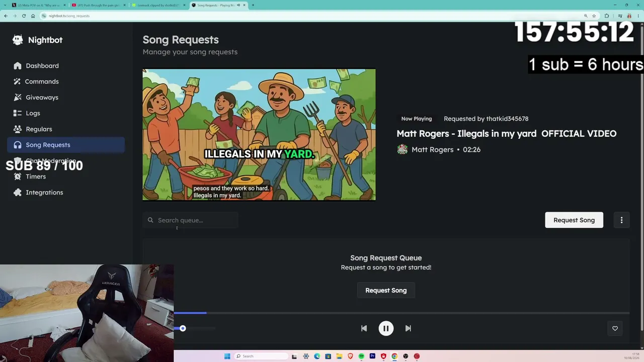Adjust the volume slider handle

tap(183, 328)
